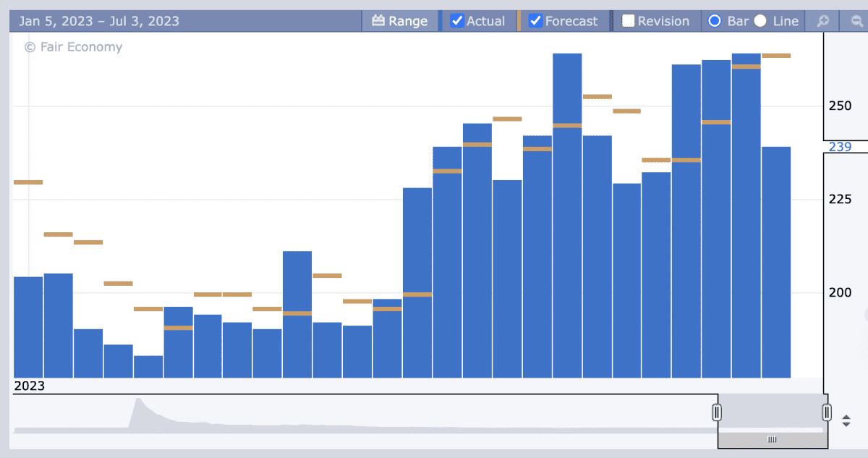Click the 239 current value label
The width and height of the screenshot is (868, 458).
[x=840, y=147]
